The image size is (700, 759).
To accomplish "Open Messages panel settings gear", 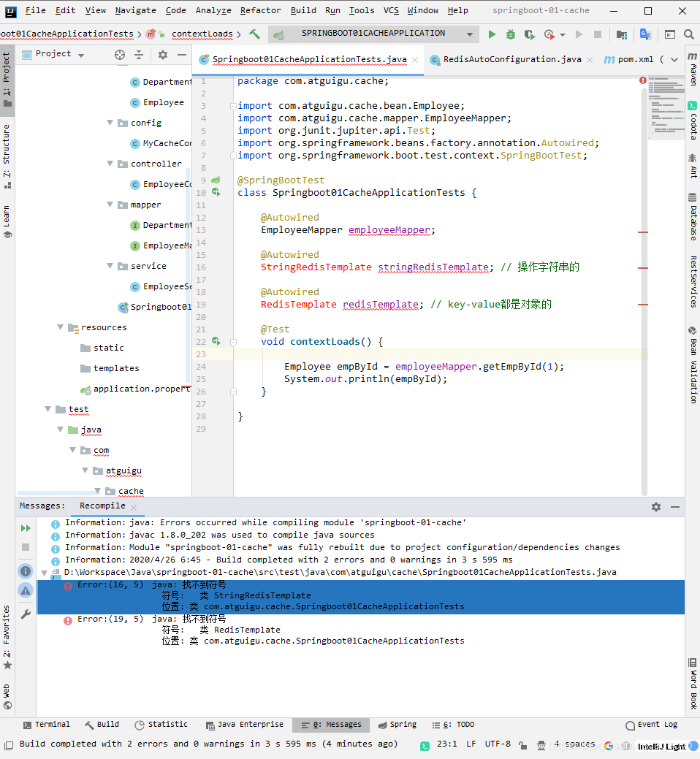I will click(x=656, y=506).
